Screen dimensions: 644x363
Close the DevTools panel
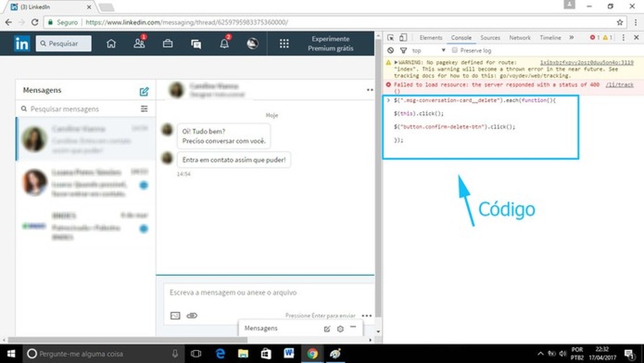[x=636, y=37]
